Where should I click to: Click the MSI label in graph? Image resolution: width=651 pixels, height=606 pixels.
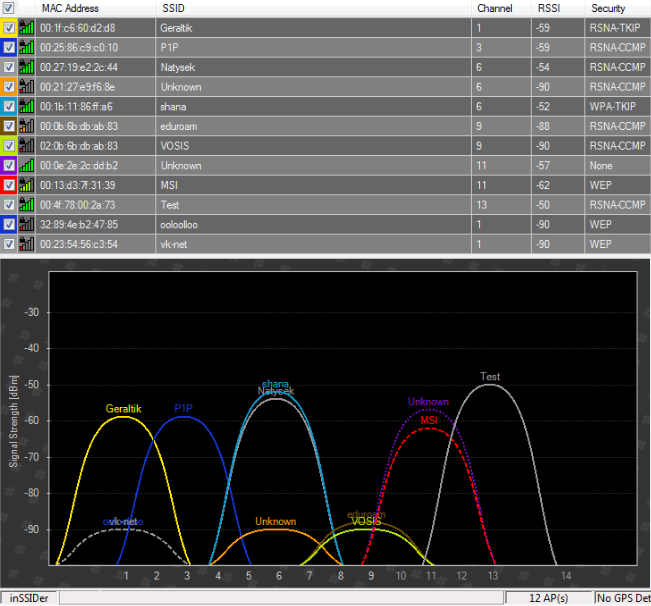click(x=429, y=420)
